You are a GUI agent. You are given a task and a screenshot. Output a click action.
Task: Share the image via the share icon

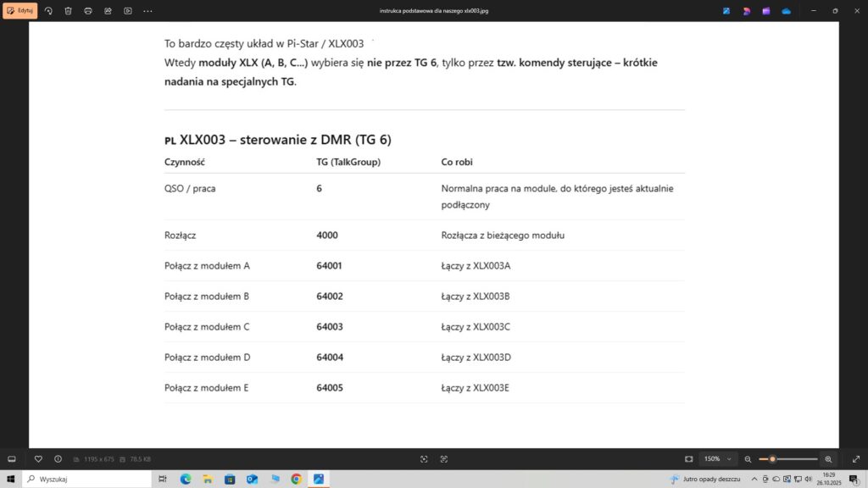(108, 11)
